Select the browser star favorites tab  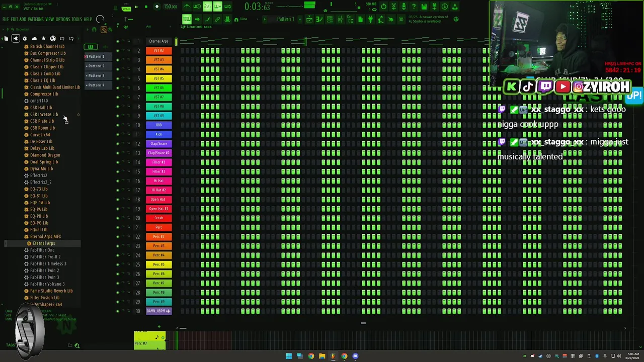coord(43,39)
